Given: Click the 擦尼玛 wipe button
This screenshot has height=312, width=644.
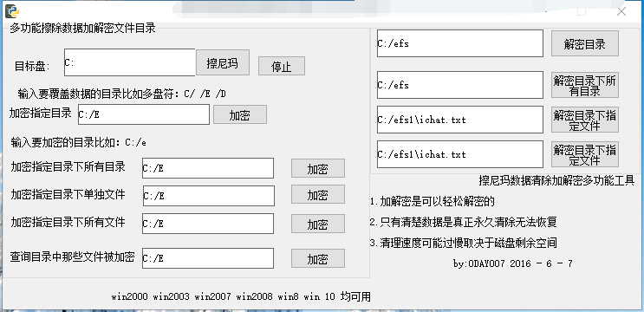Looking at the screenshot, I should click(223, 62).
